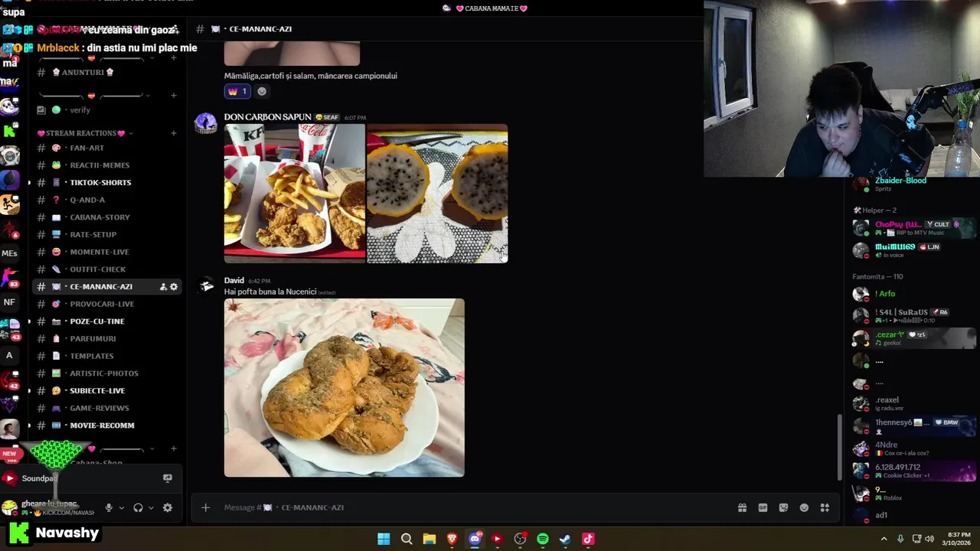Open the apps launcher icon in message bar

point(825,507)
